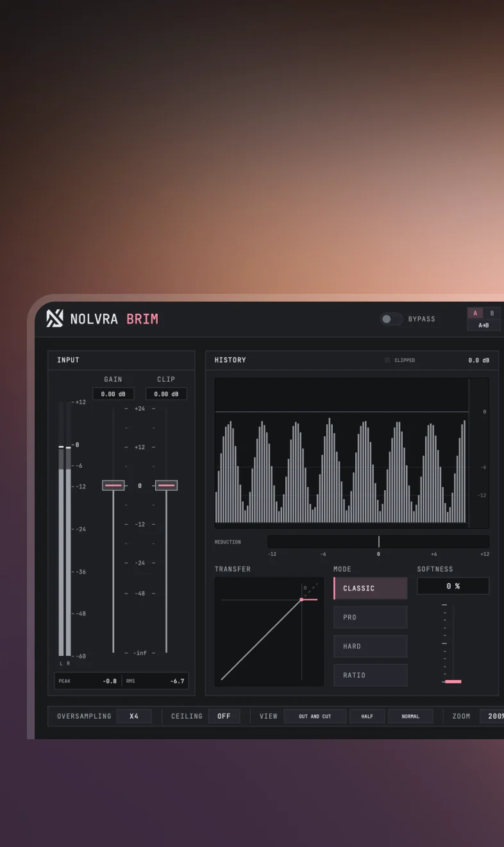Open the Oversampling X4 dropdown

134,716
